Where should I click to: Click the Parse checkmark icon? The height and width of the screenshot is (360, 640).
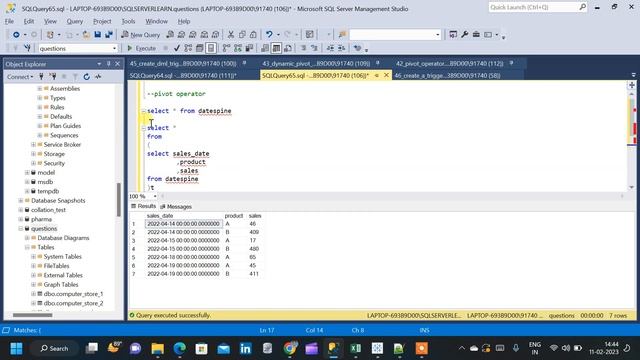(x=177, y=48)
